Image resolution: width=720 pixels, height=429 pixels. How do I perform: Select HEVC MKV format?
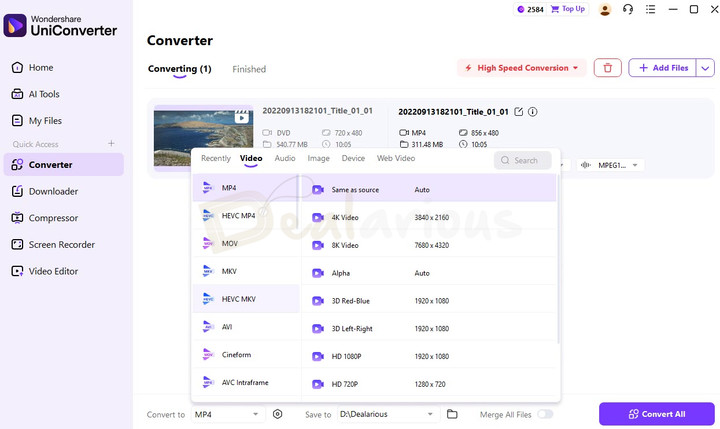[x=246, y=299]
